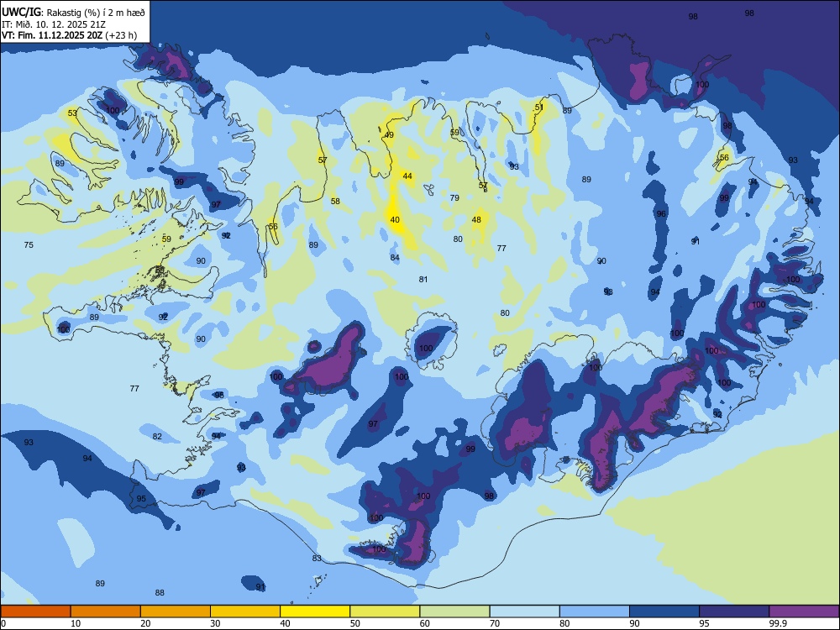This screenshot has width=840, height=630.
Task: Click the map value '58'
Action: click(x=335, y=202)
